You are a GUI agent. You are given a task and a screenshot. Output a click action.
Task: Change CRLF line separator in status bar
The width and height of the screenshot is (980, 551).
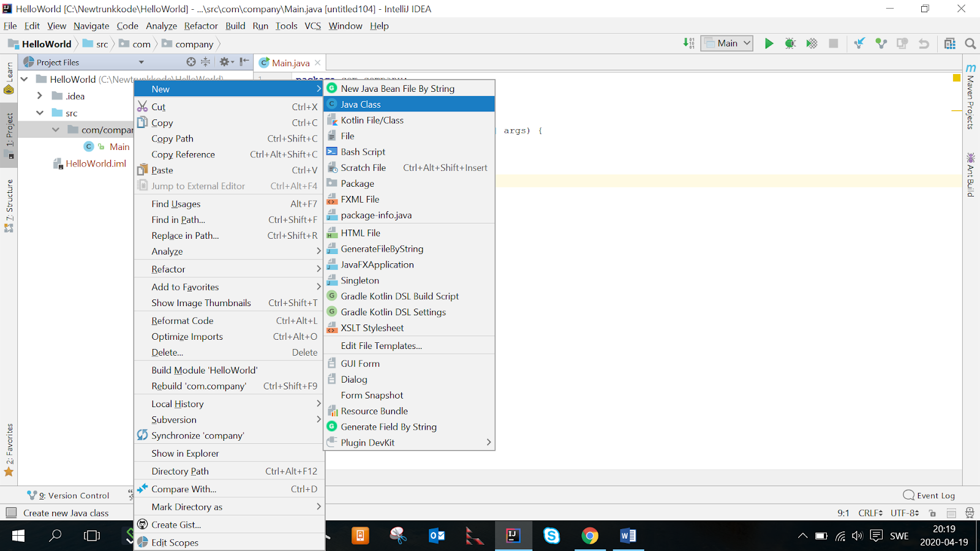(870, 513)
